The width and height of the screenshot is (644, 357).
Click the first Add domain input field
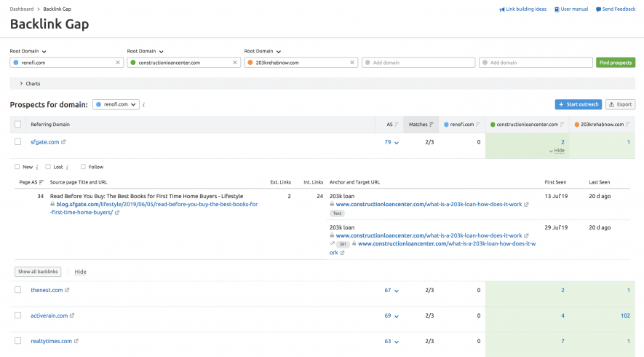418,63
